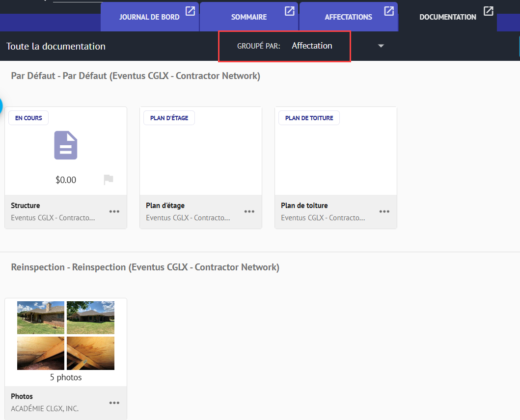Open Affectations in new window icon
This screenshot has height=420, width=520.
389,11
